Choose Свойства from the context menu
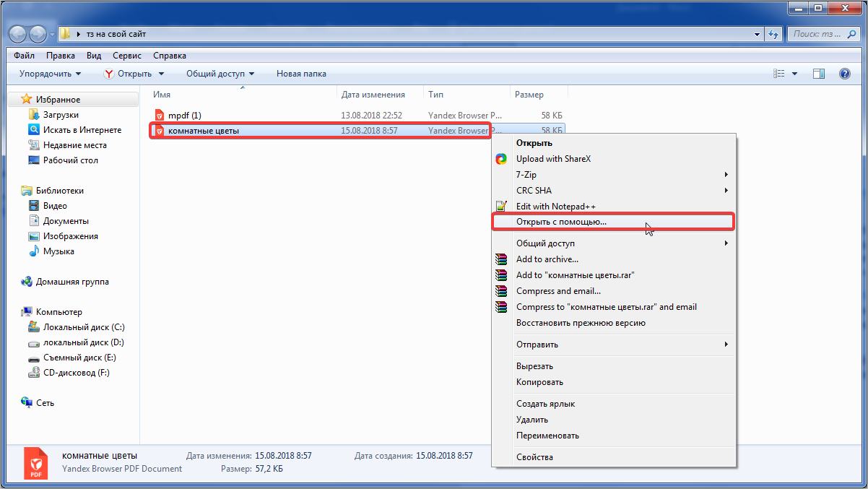The image size is (868, 489). point(534,457)
